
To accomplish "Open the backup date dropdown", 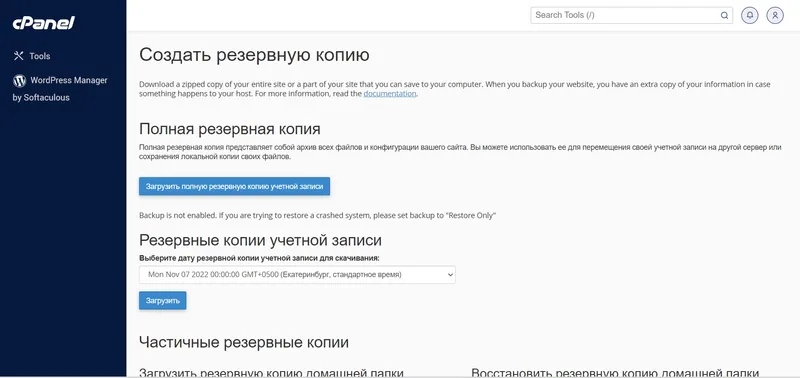I will coord(297,274).
